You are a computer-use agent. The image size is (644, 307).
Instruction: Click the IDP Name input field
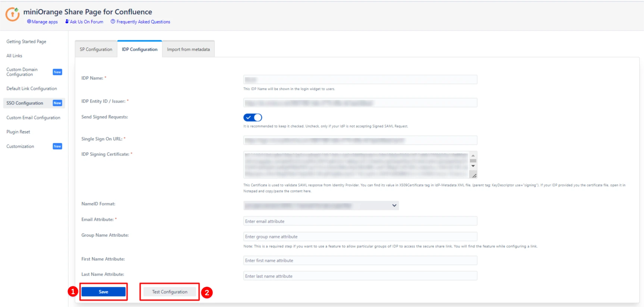point(360,79)
